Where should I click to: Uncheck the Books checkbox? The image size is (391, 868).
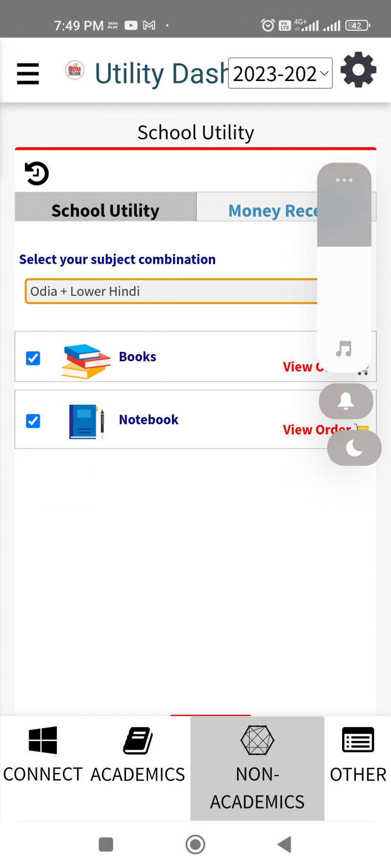point(33,358)
